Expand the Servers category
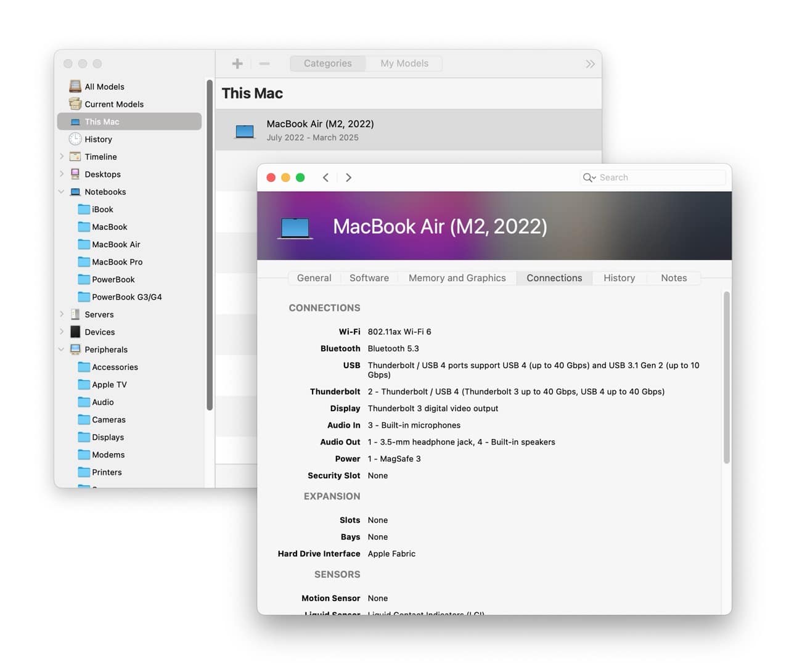The width and height of the screenshot is (789, 672). [x=62, y=314]
